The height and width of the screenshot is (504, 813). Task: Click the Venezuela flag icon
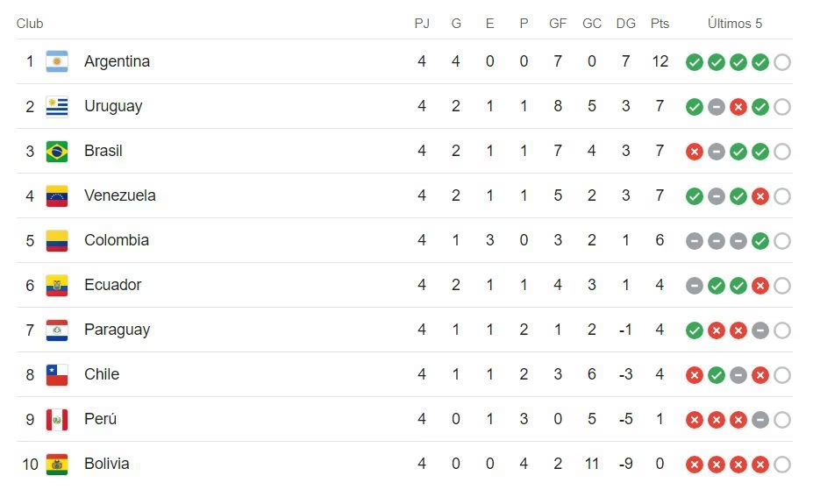click(x=57, y=195)
